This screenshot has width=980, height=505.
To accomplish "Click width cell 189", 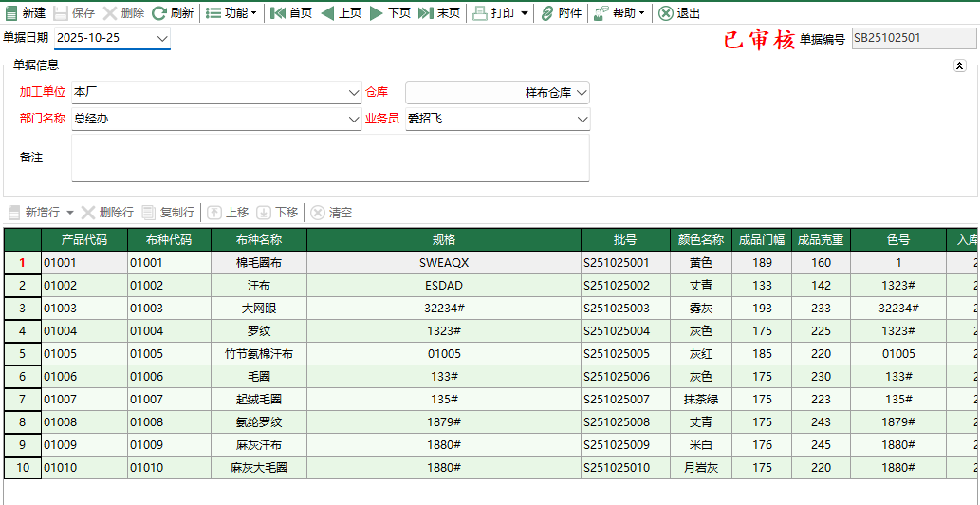I will 762,263.
